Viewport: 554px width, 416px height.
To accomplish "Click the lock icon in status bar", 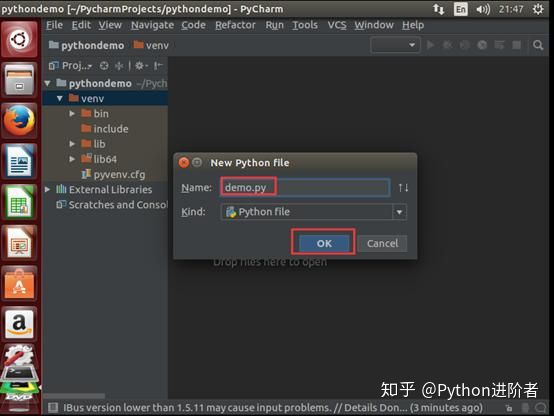I will (508, 408).
